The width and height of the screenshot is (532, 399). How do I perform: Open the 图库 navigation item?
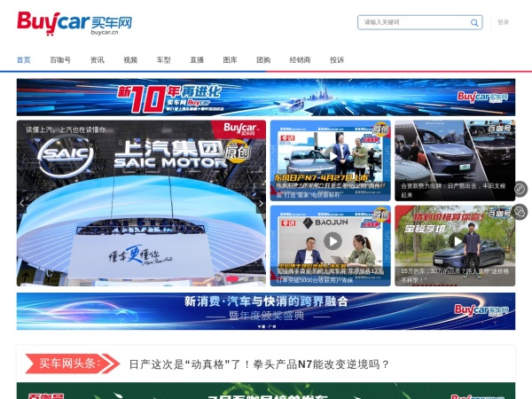click(230, 60)
